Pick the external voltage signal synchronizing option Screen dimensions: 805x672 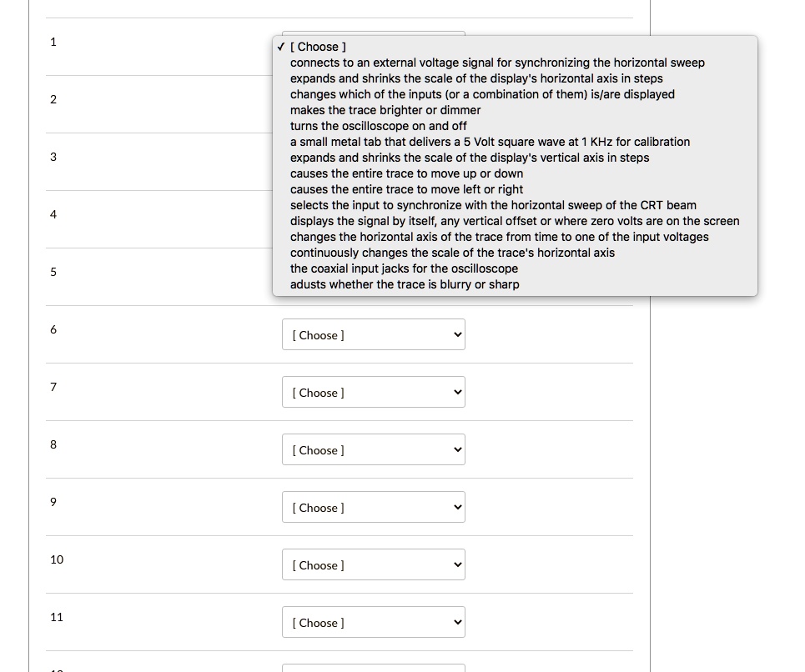[x=497, y=63]
